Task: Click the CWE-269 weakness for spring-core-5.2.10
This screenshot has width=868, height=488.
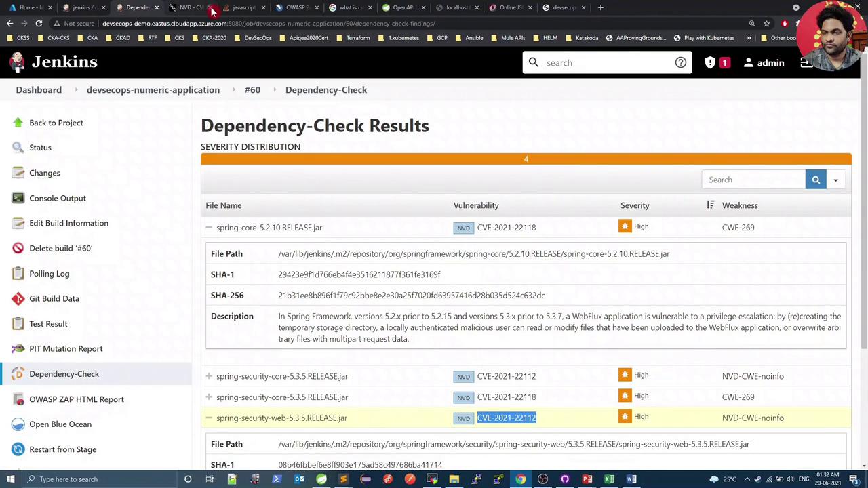Action: pyautogui.click(x=738, y=228)
